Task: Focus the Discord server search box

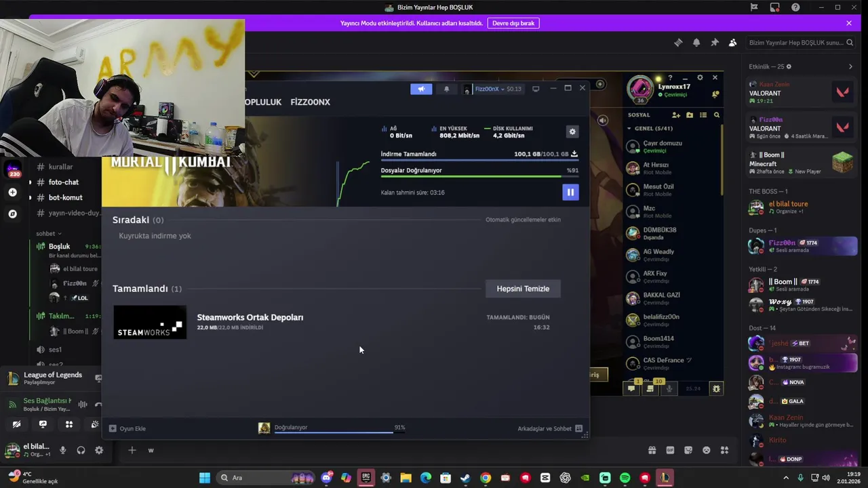Action: coord(800,43)
